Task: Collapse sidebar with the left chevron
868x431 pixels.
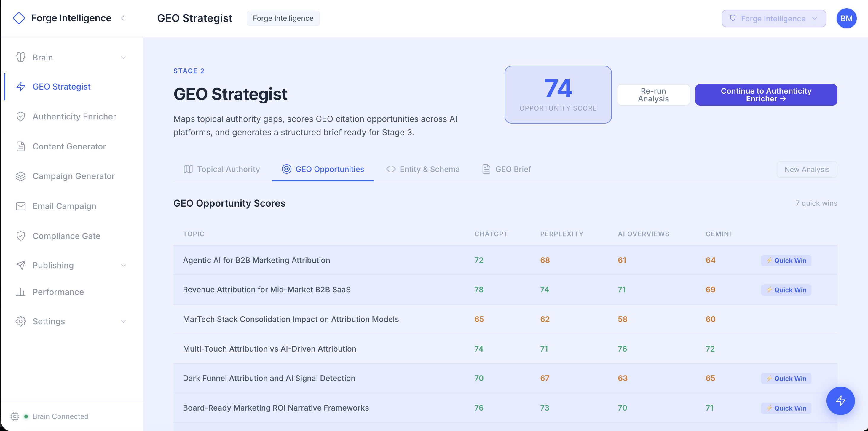Action: tap(123, 18)
